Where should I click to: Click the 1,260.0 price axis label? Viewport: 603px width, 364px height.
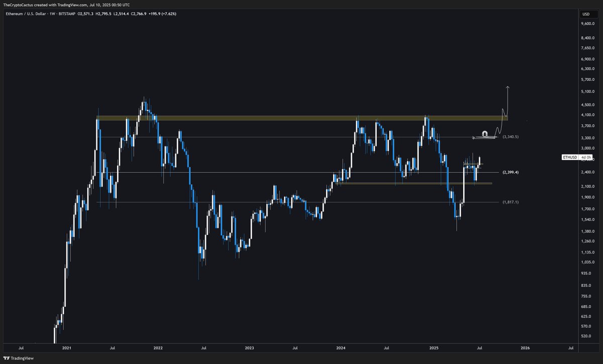click(x=588, y=241)
